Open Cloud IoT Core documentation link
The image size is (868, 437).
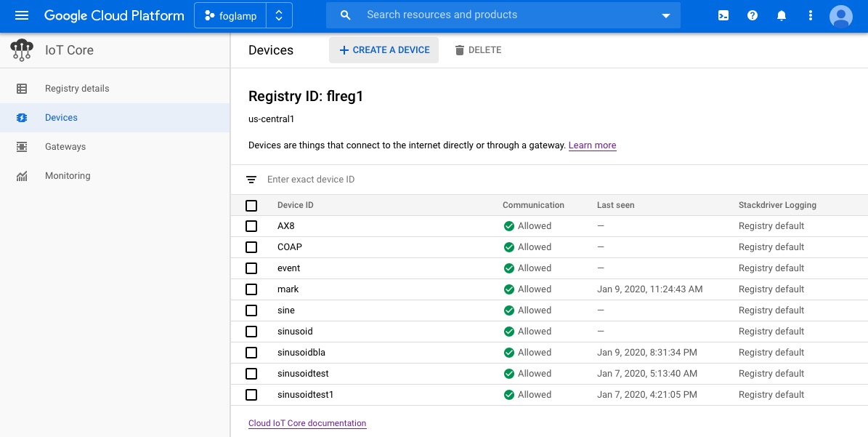pos(307,423)
